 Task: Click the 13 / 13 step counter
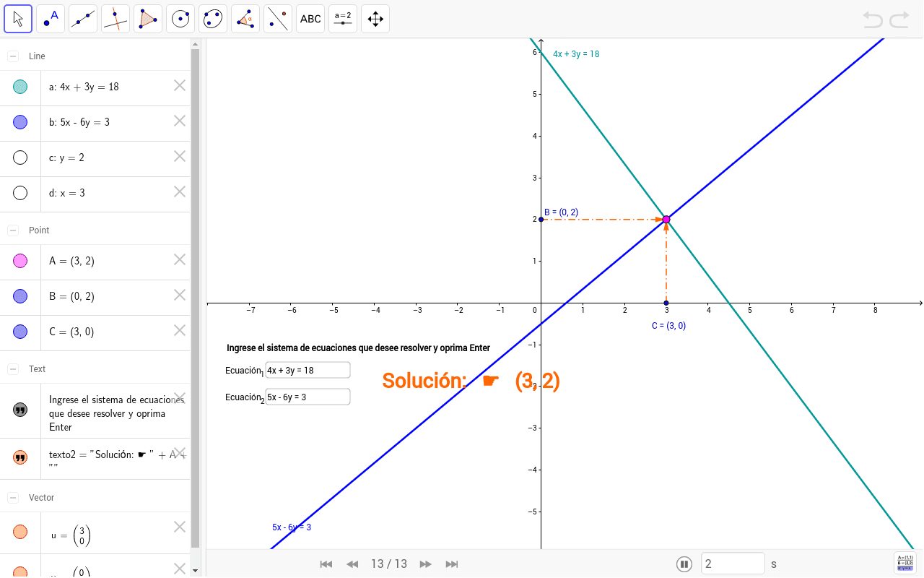pos(389,564)
